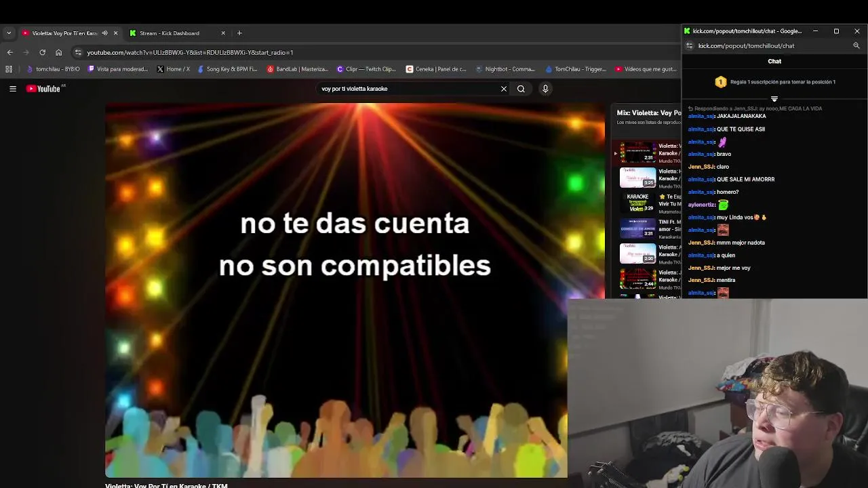The height and width of the screenshot is (488, 868).
Task: Mute the Violetta tab audio icon
Action: click(104, 33)
